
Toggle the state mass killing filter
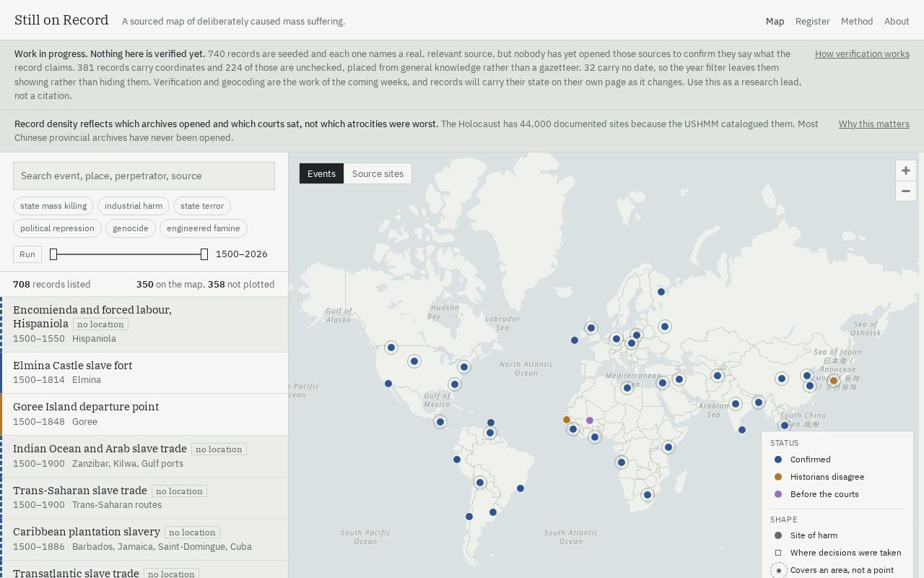[x=53, y=206]
